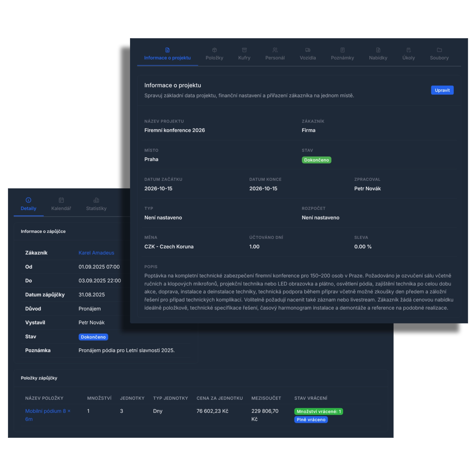Click the subtotal 229 806,70 Kč
This screenshot has width=476, height=476.
(x=265, y=415)
